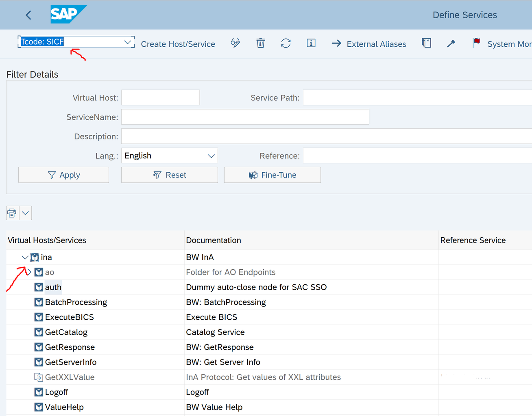Expand the ao folder node
532x416 pixels.
tap(29, 272)
